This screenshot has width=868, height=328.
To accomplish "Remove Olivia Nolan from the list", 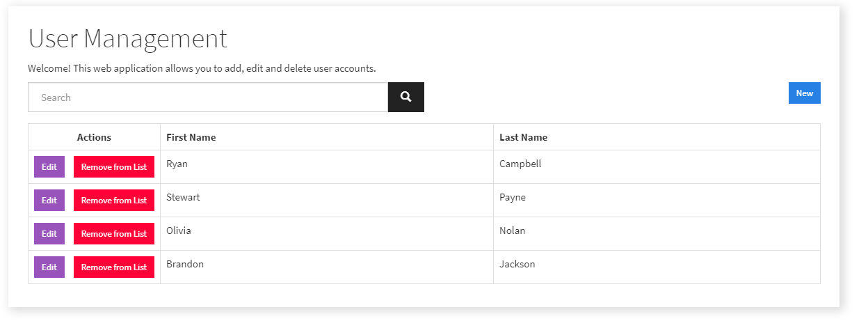I will (114, 234).
